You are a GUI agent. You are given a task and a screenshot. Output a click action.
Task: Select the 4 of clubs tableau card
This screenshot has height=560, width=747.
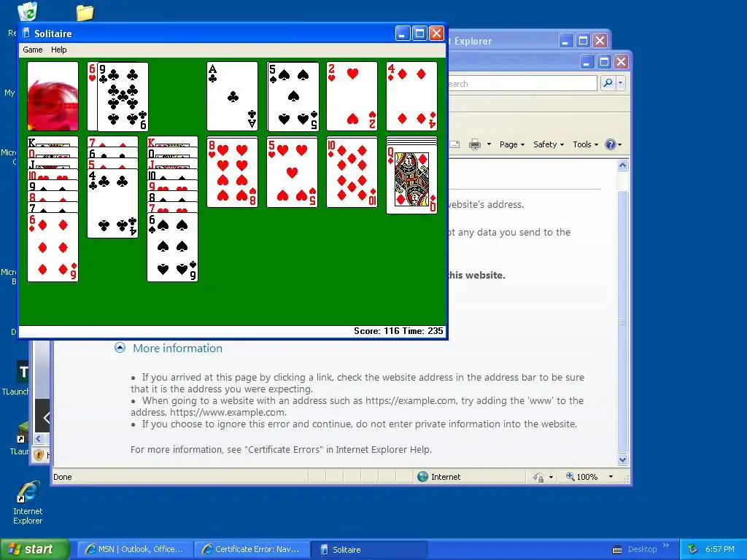coord(113,203)
